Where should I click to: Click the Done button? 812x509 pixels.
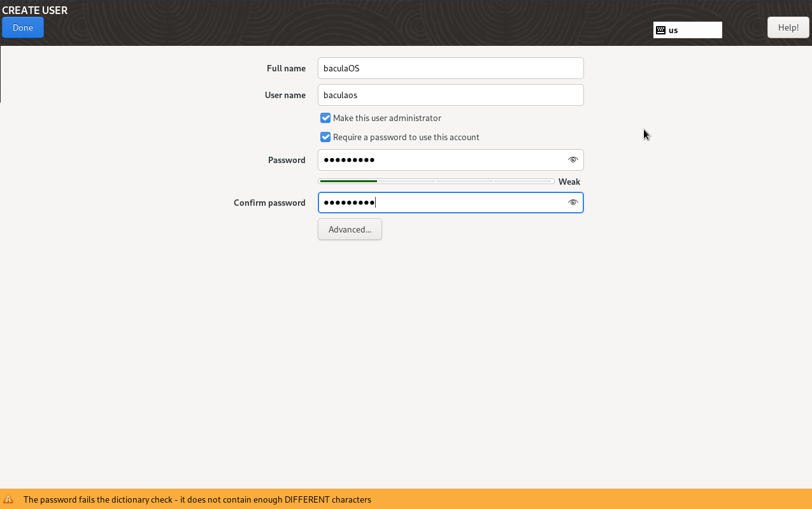(23, 27)
